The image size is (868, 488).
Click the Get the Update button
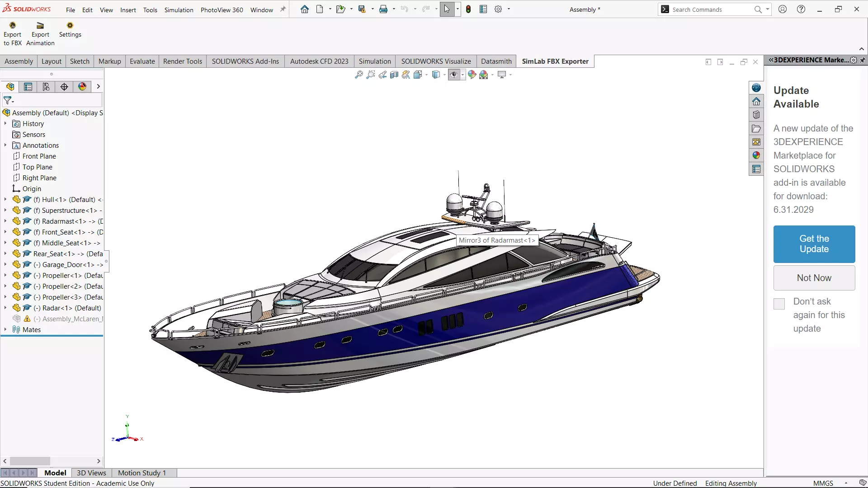coord(814,244)
